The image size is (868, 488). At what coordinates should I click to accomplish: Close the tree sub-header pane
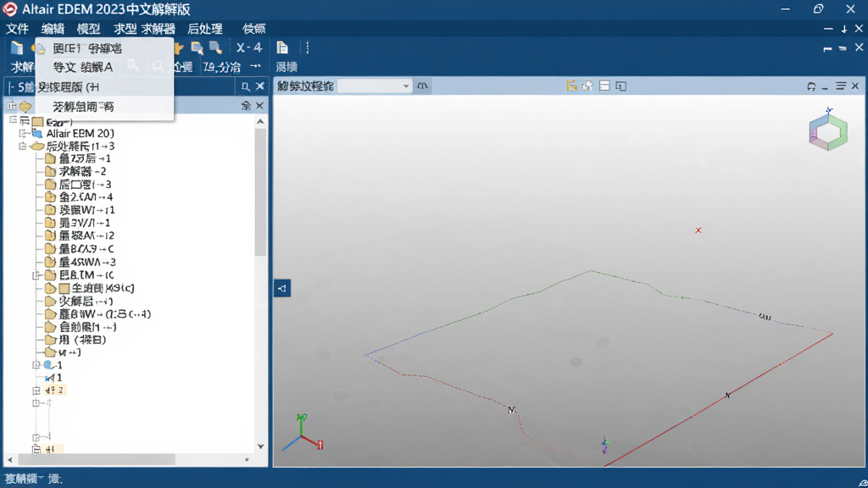(259, 106)
